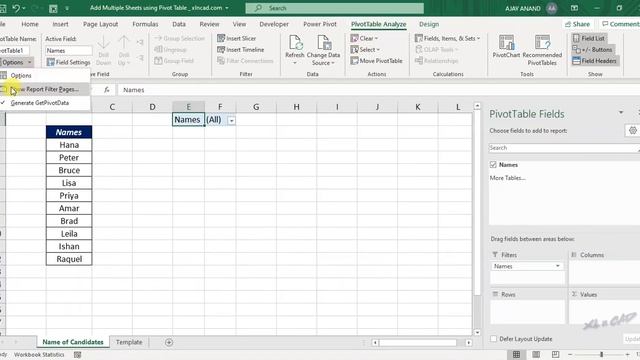Image resolution: width=640 pixels, height=360 pixels.
Task: Click the Refresh data icon
Action: (x=295, y=43)
